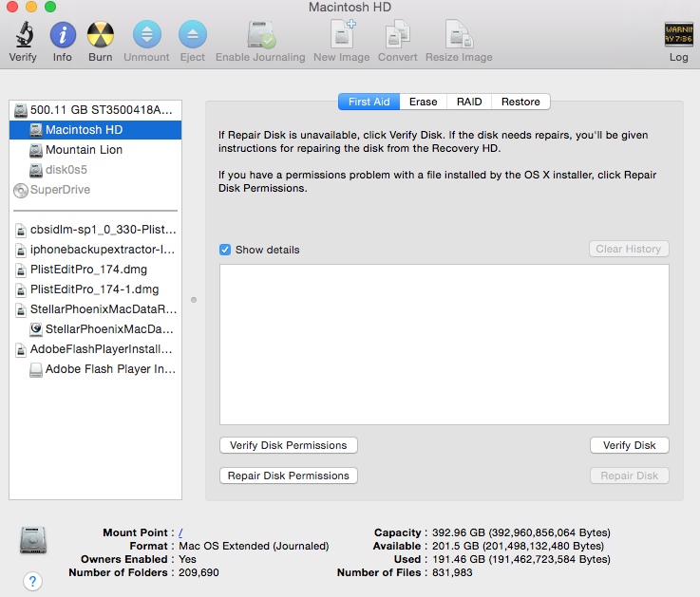Click the Repair Disk button
The height and width of the screenshot is (597, 700).
click(x=629, y=476)
